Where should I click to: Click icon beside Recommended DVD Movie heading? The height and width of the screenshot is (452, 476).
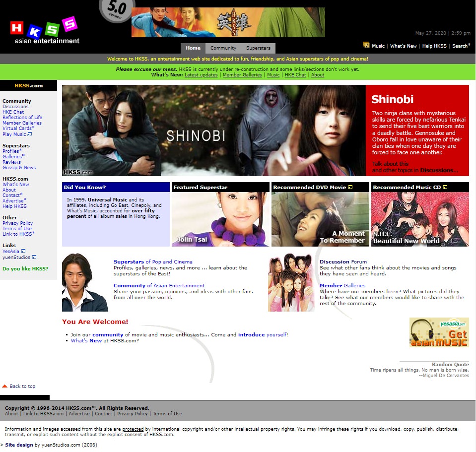350,187
